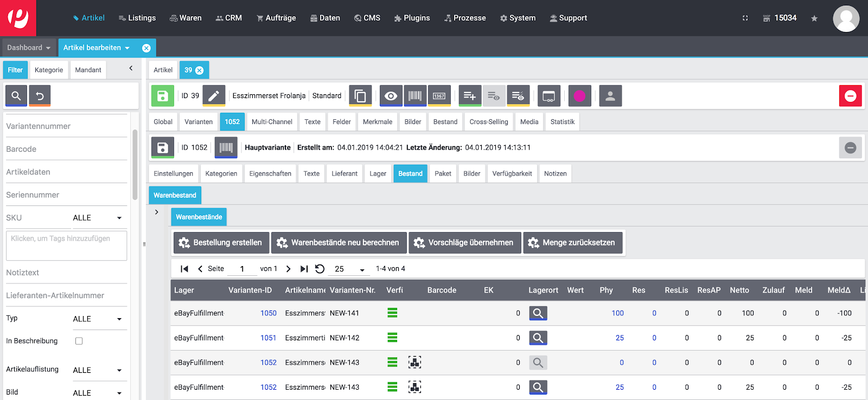Click the pencil edit icon beside ID 39

click(214, 96)
